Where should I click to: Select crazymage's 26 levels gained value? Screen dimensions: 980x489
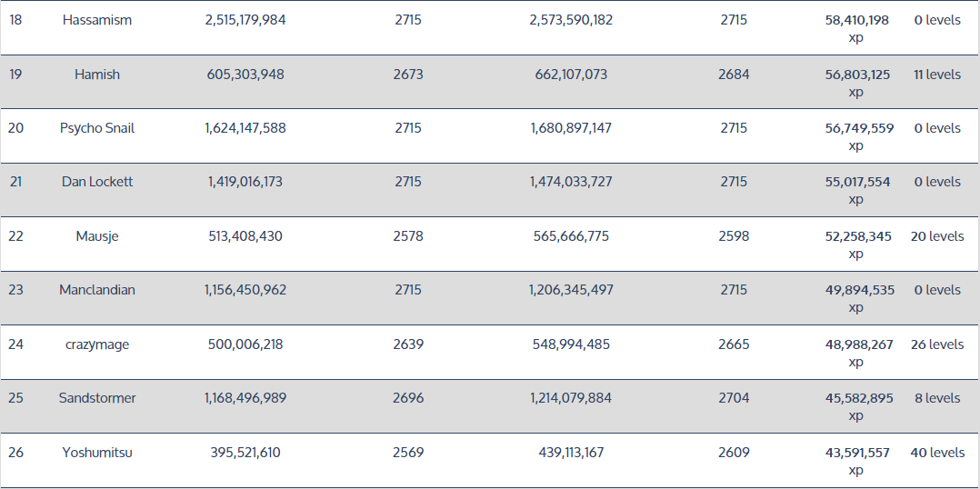click(x=937, y=344)
